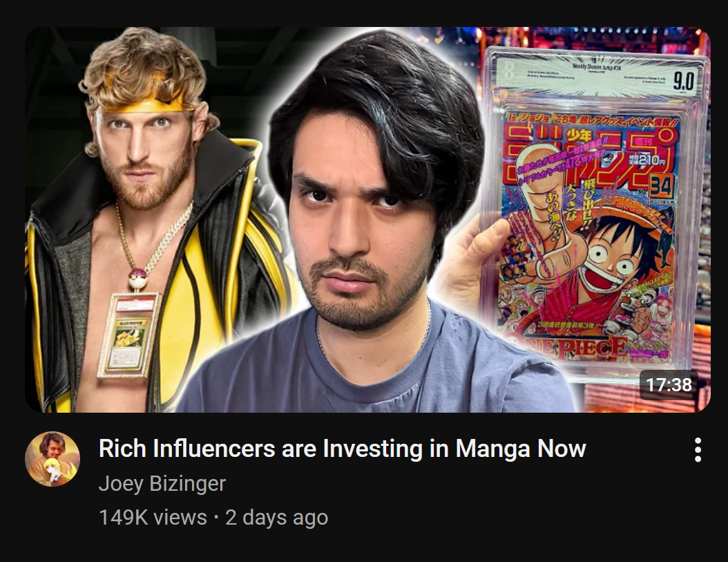The image size is (728, 562).
Task: Click the 210 yen price tag on magazine
Action: 648,160
